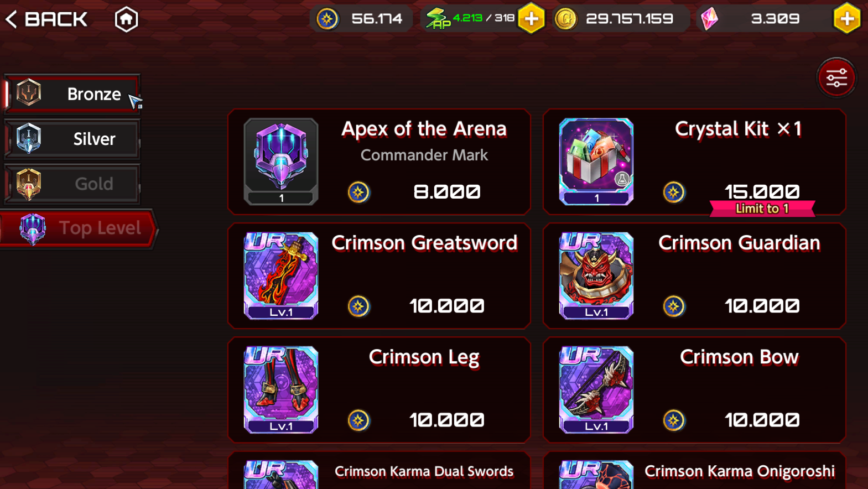The height and width of the screenshot is (489, 868).
Task: Open Apex of the Arena item thumbnail
Action: coord(281,162)
